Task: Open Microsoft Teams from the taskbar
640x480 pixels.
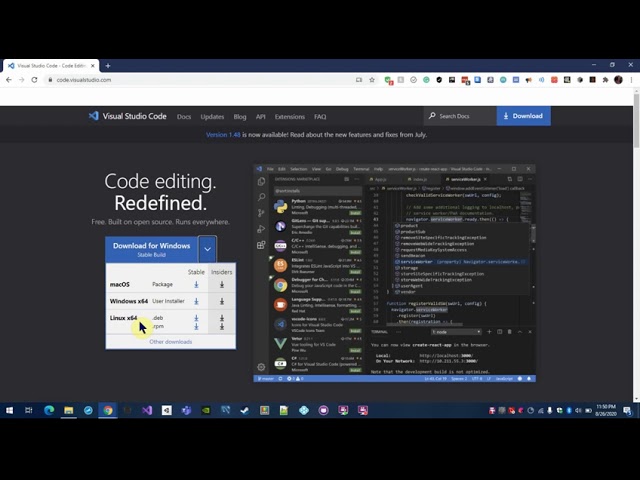Action: (186, 410)
